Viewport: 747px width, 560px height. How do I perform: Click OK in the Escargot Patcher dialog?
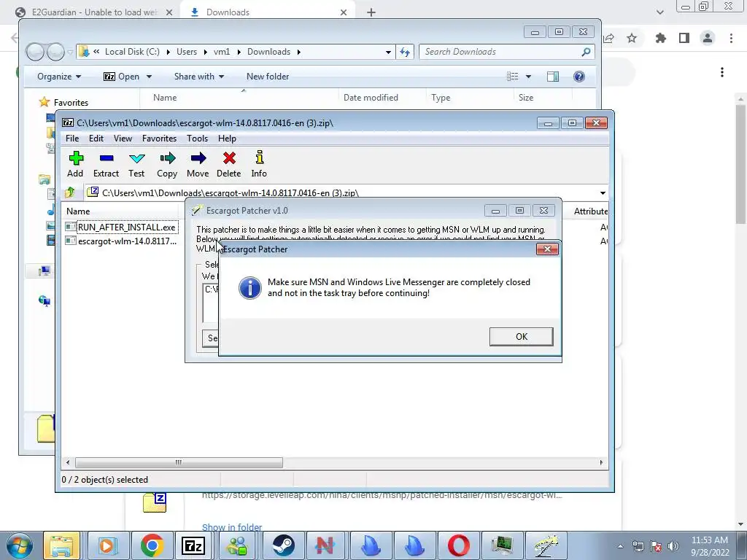[x=521, y=337]
